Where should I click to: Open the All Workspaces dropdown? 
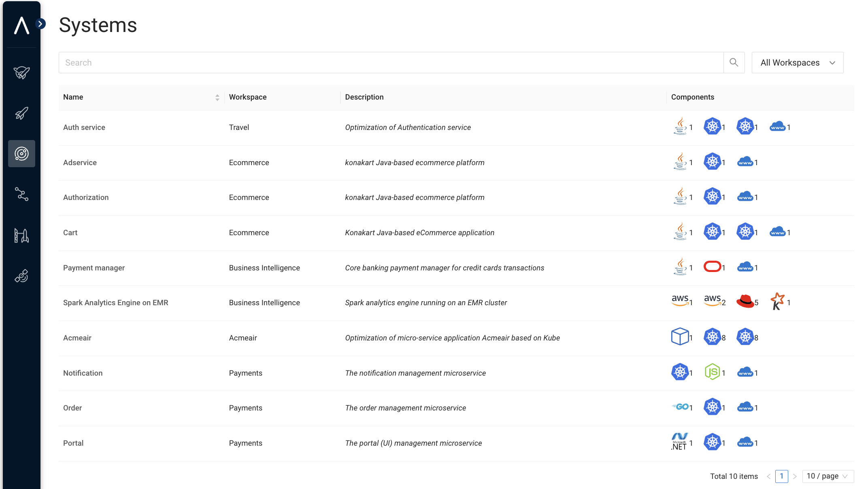pos(797,63)
